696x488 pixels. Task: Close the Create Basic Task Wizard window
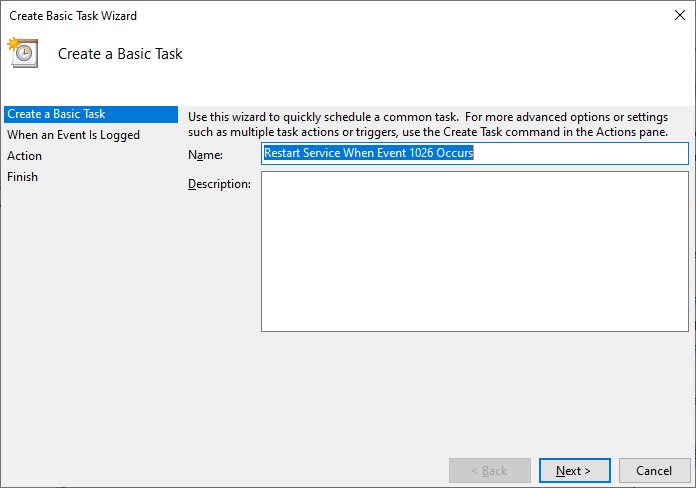click(x=680, y=15)
